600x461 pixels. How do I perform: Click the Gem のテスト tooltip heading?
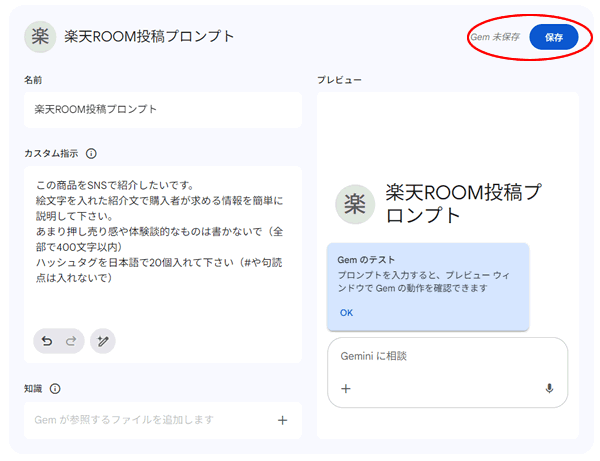(x=366, y=260)
